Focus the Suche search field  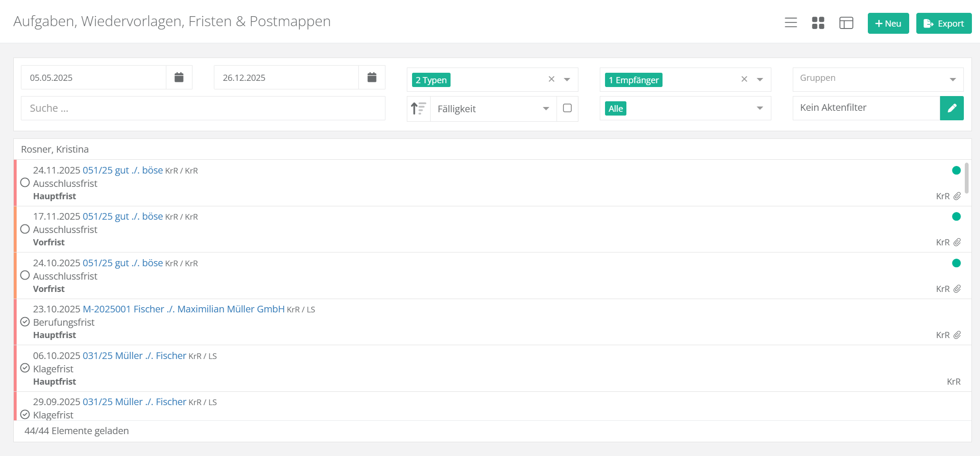(203, 108)
